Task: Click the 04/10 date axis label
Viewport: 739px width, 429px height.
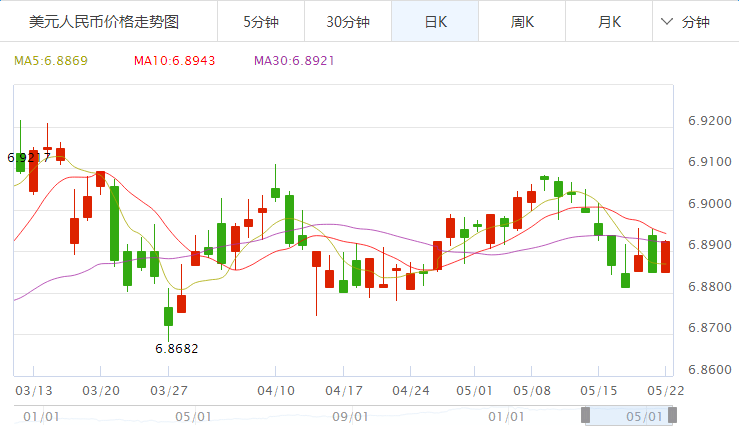Action: (276, 391)
